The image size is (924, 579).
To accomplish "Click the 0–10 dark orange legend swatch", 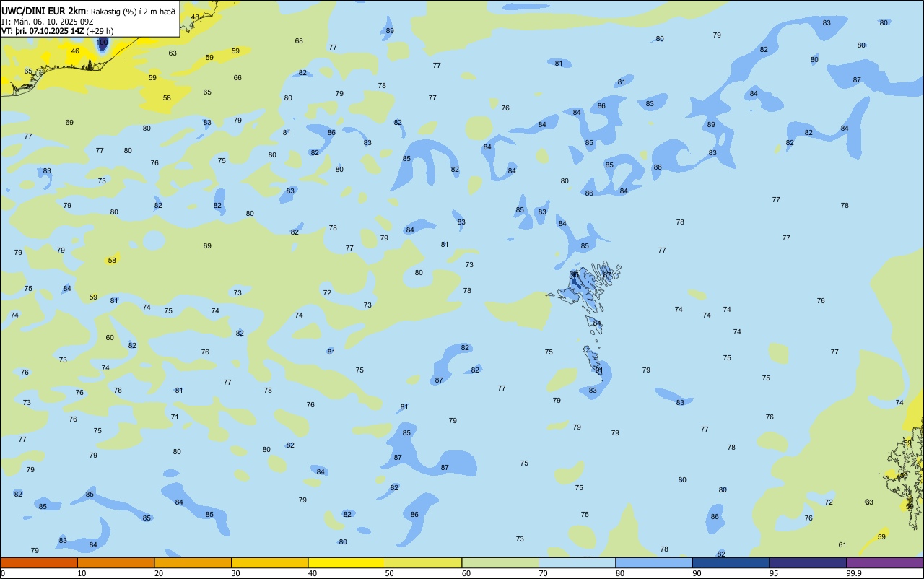I will [x=39, y=562].
